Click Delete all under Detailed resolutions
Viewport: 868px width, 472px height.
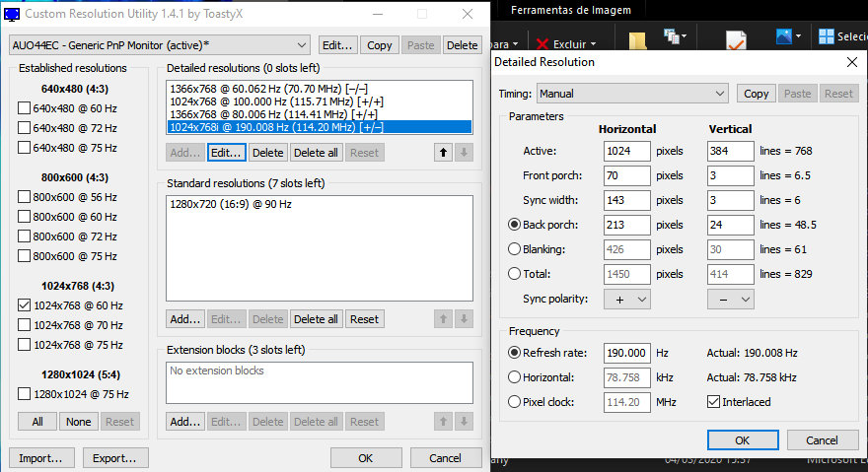[x=316, y=153]
